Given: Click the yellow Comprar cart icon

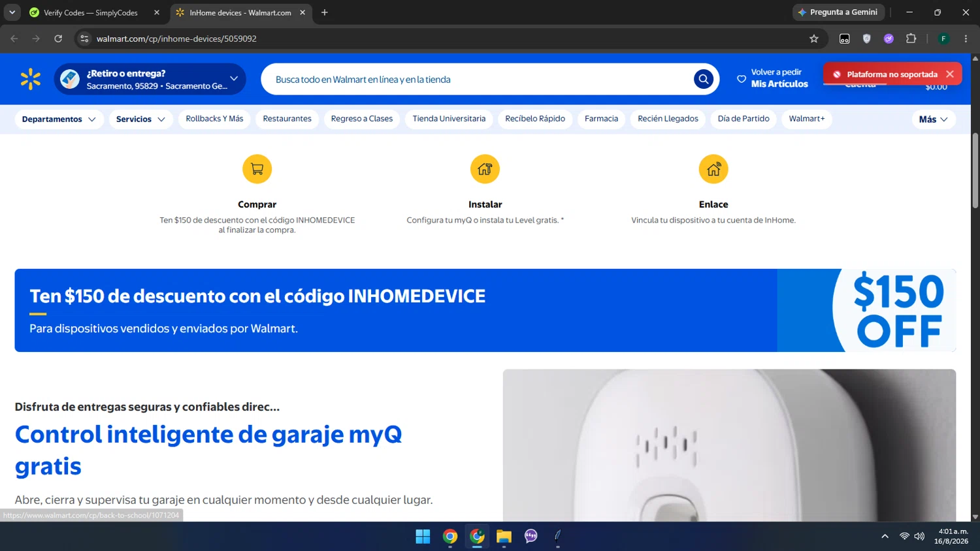Looking at the screenshot, I should point(257,169).
